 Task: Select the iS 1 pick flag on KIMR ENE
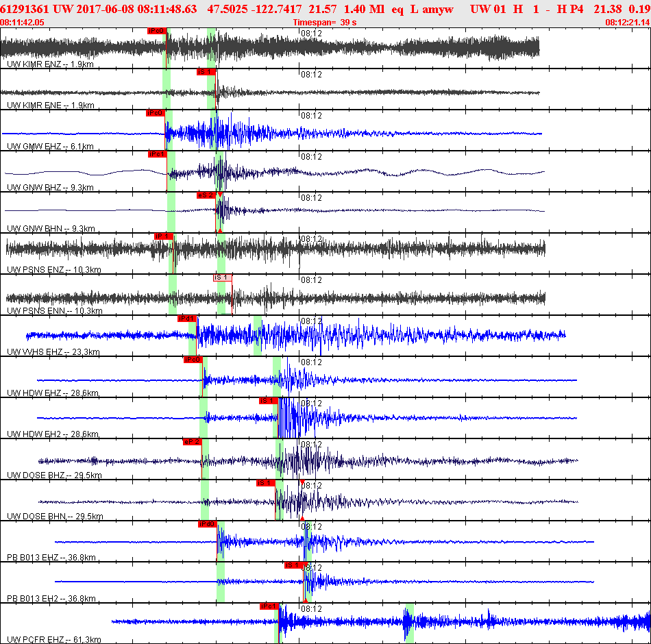[x=206, y=72]
